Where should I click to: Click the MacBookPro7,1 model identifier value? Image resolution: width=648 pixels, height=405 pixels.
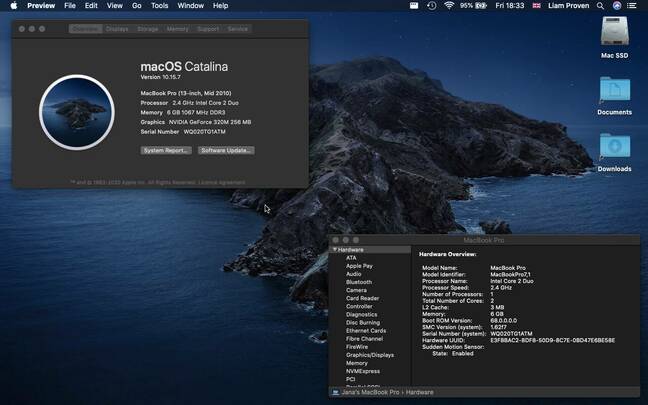pos(510,274)
